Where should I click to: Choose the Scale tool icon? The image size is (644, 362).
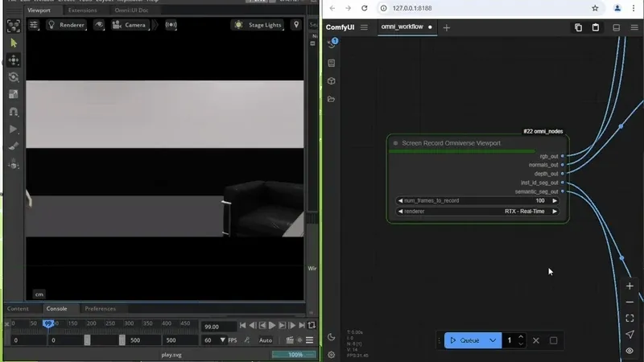click(13, 94)
